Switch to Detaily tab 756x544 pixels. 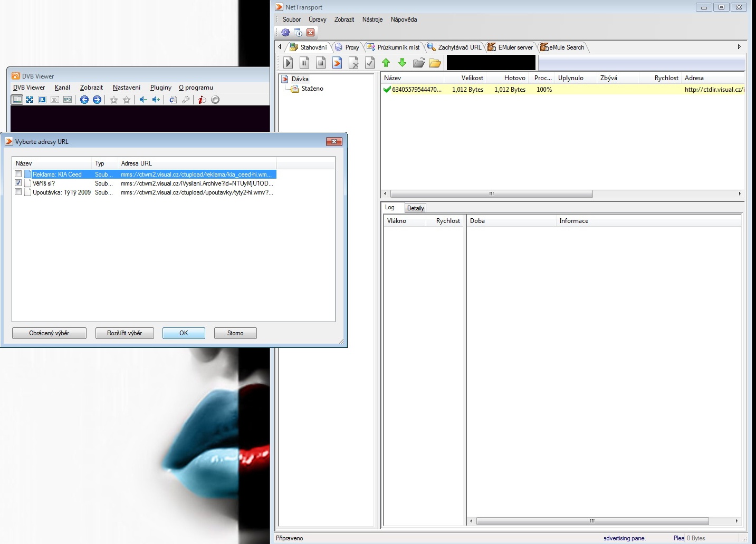[x=415, y=208]
